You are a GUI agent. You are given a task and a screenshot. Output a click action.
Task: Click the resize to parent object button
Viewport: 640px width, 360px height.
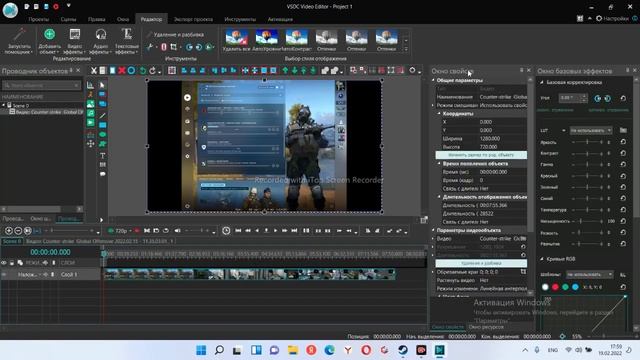click(481, 155)
